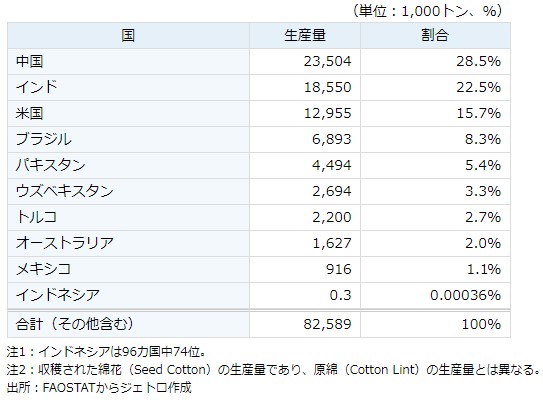
Task: Select the 合計（その他含む）total row label
Action: point(74,324)
